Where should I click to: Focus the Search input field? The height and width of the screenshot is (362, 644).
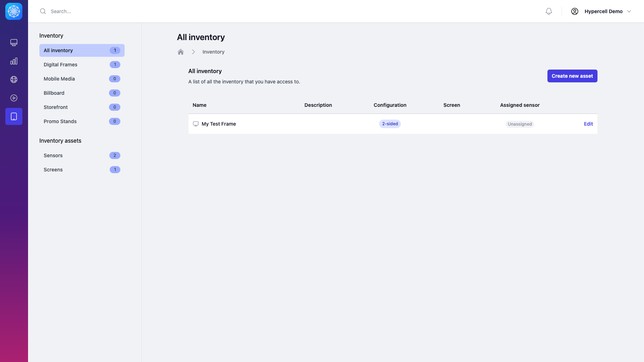(142, 11)
